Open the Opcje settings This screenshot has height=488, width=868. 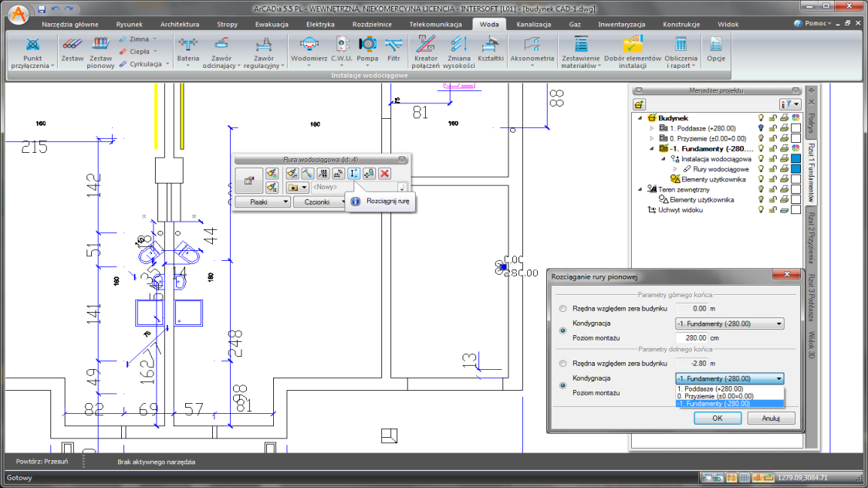716,49
